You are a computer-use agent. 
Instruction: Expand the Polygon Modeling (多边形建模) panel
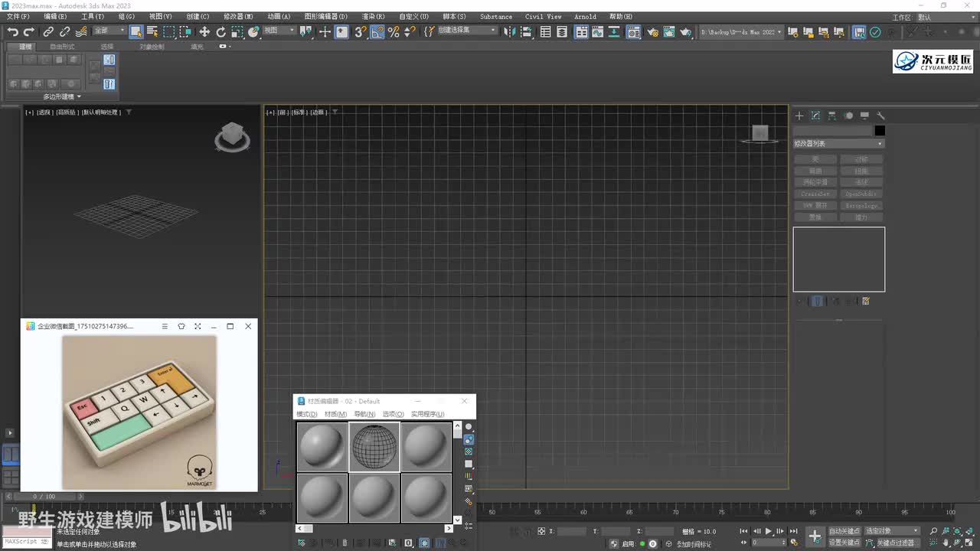(62, 96)
